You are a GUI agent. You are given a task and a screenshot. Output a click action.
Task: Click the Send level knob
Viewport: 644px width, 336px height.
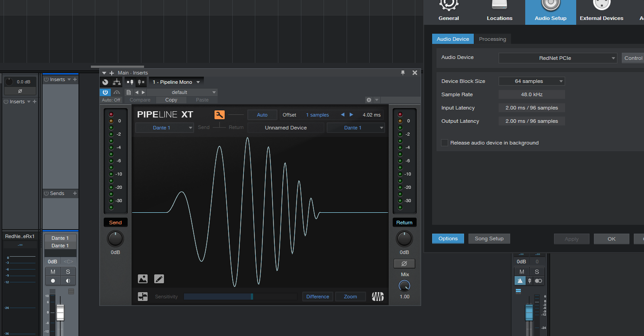point(115,239)
